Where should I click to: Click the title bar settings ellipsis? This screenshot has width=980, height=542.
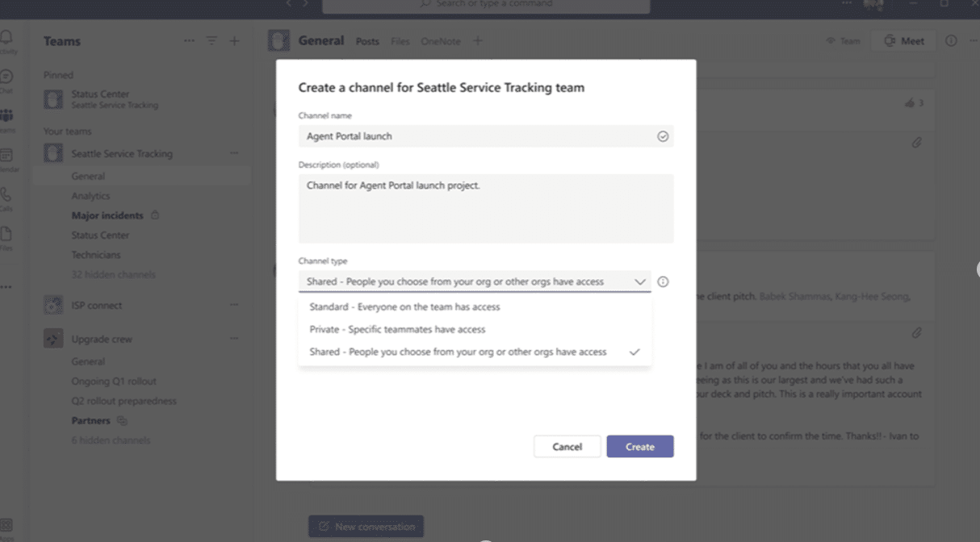pyautogui.click(x=846, y=4)
